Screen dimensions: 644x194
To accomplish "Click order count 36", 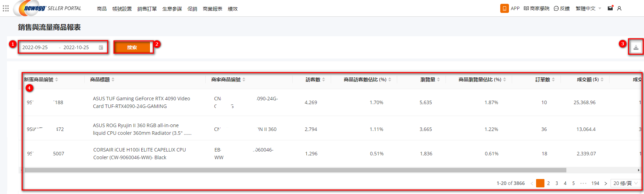I will point(544,129).
